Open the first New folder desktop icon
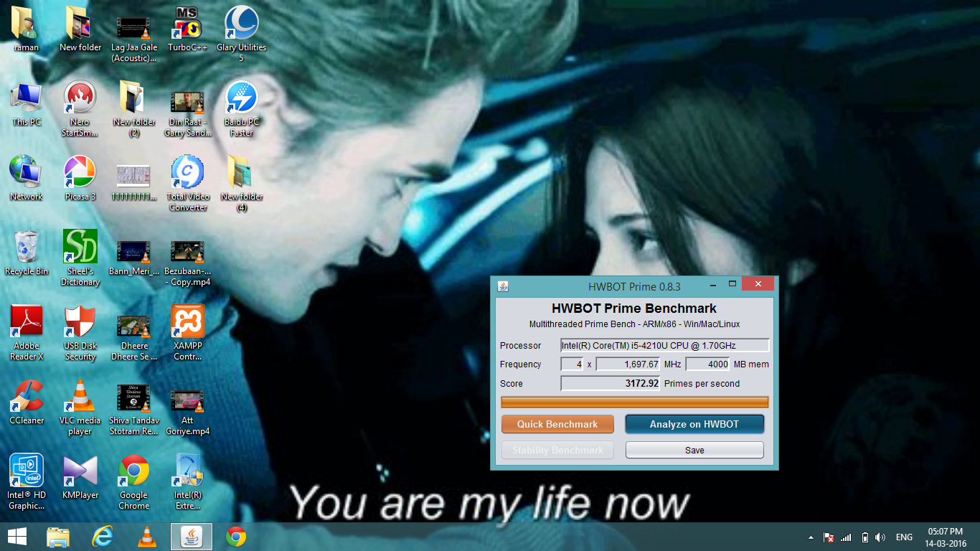 click(80, 22)
